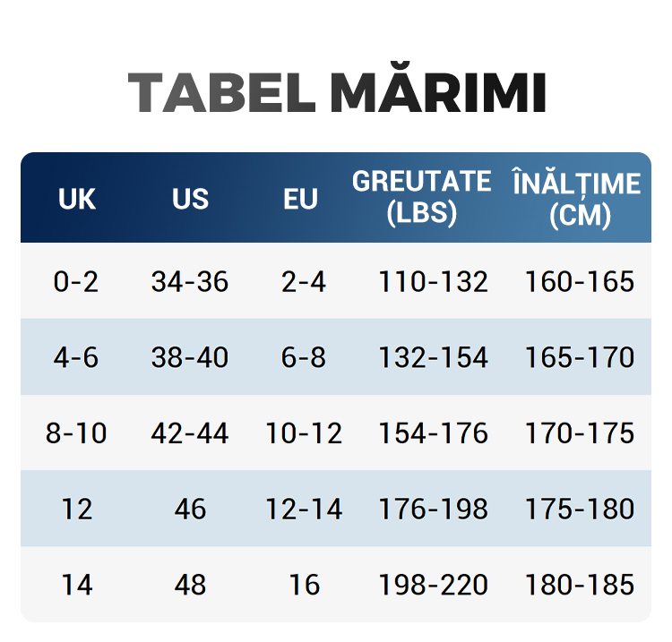This screenshot has width=672, height=642.
Task: Select US size 42-44 cell
Action: click(x=190, y=434)
